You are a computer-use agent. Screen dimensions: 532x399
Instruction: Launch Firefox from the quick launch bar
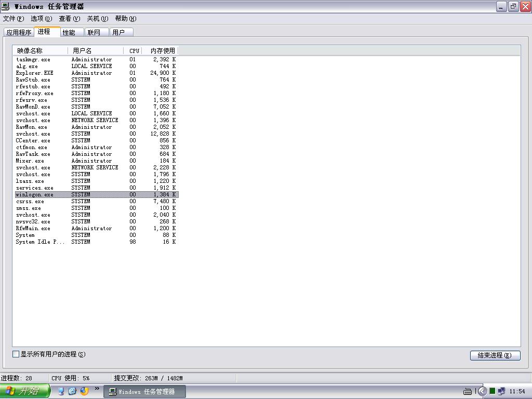click(84, 391)
